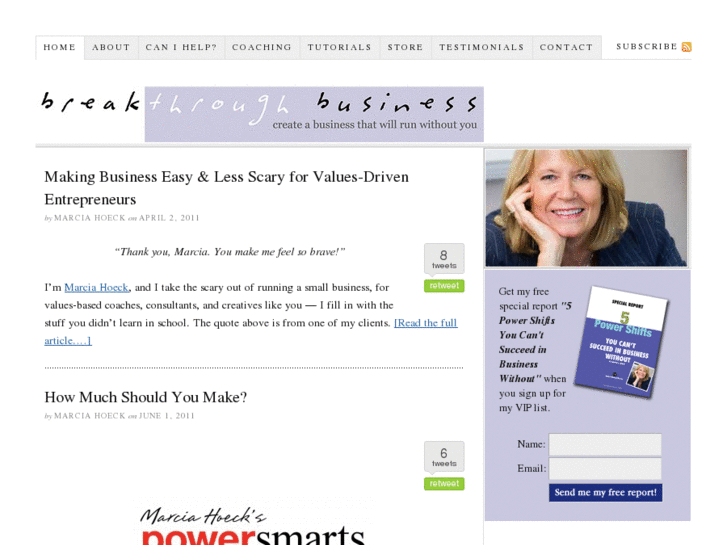Retweet the Making Business Easy article
This screenshot has height=545, width=727.
[444, 286]
